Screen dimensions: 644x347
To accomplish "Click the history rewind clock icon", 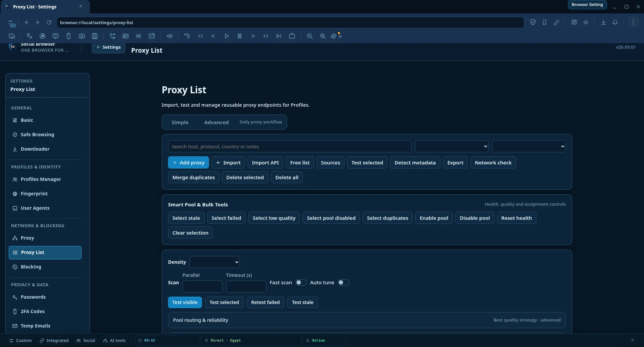I will click(x=187, y=36).
